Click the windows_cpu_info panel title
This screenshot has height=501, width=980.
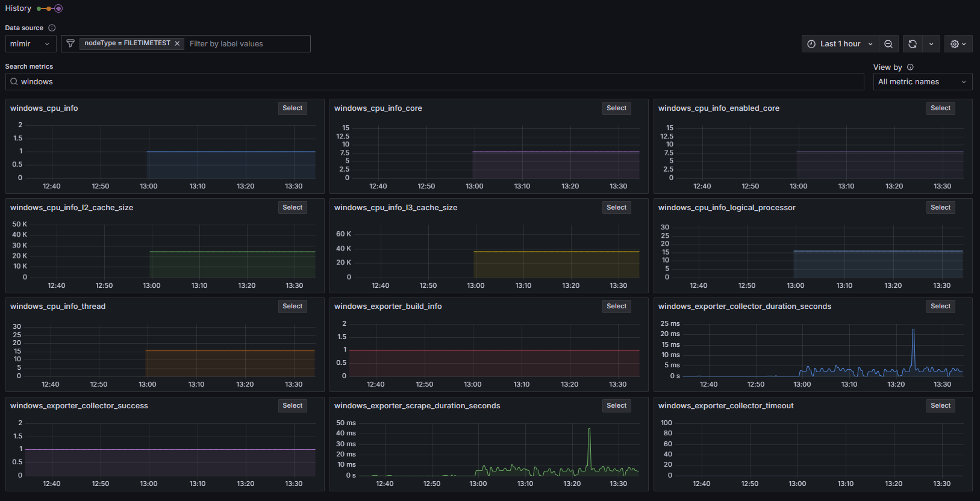(44, 108)
